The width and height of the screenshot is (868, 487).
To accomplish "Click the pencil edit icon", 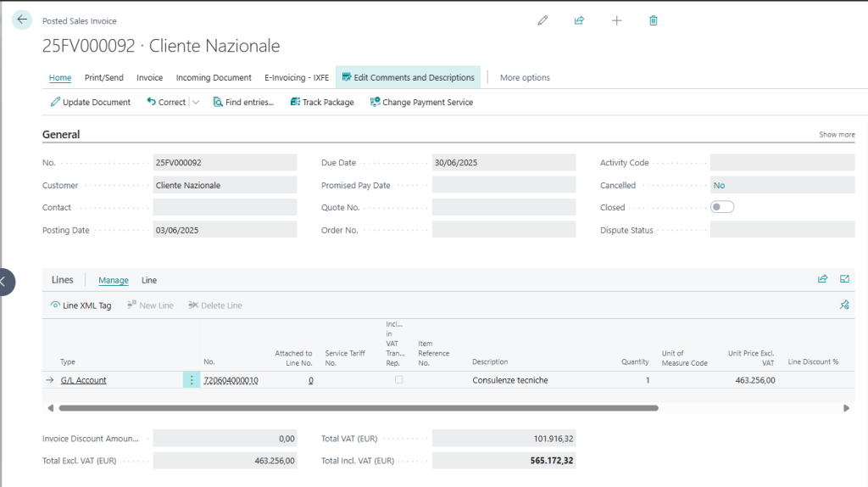I will (x=542, y=20).
